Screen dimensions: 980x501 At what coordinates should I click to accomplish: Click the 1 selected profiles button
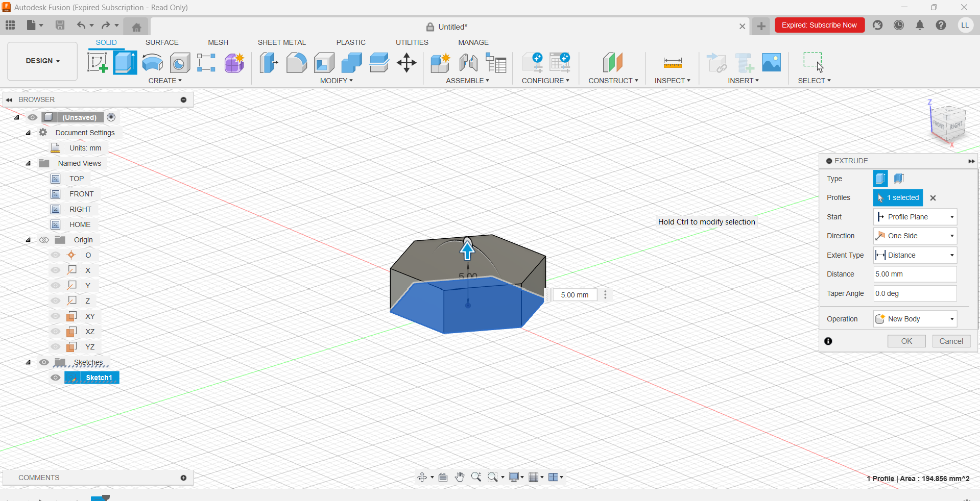(x=898, y=197)
